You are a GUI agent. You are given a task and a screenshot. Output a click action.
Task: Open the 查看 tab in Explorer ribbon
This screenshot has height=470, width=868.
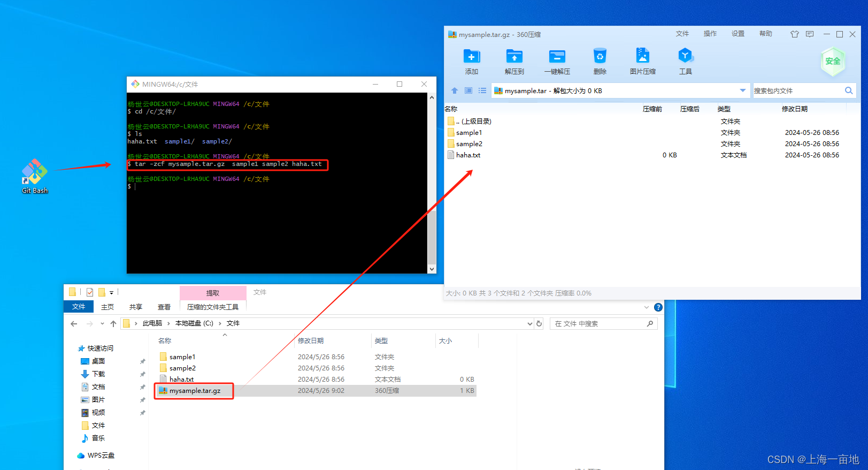pyautogui.click(x=164, y=307)
